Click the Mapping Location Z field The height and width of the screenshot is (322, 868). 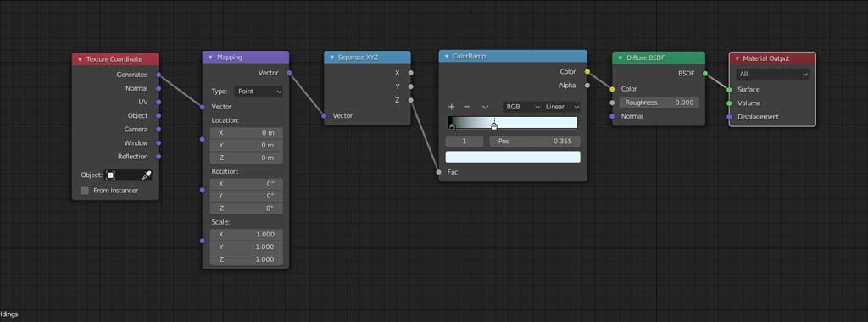pos(247,158)
